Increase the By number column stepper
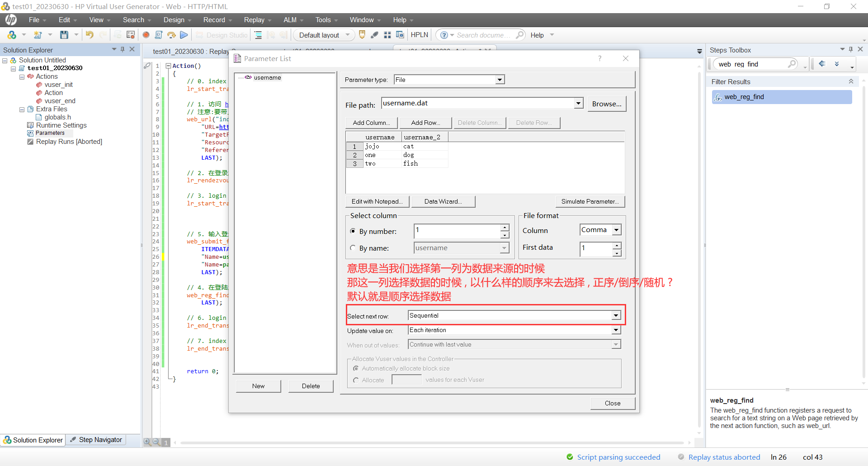This screenshot has width=868, height=466. coord(505,228)
